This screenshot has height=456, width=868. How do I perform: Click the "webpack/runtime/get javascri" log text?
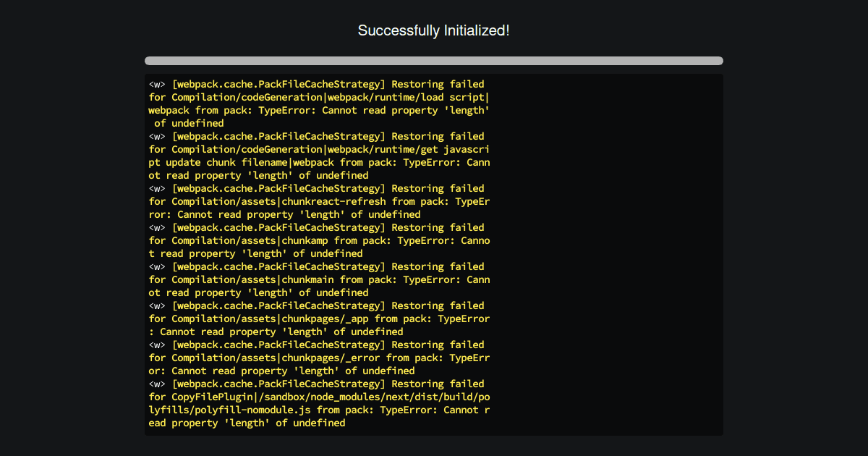(x=409, y=149)
